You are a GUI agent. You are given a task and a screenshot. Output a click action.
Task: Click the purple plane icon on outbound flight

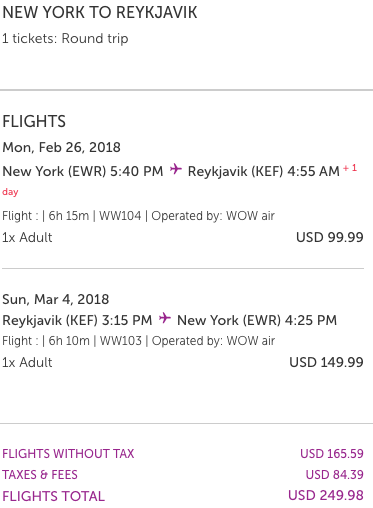tap(176, 169)
